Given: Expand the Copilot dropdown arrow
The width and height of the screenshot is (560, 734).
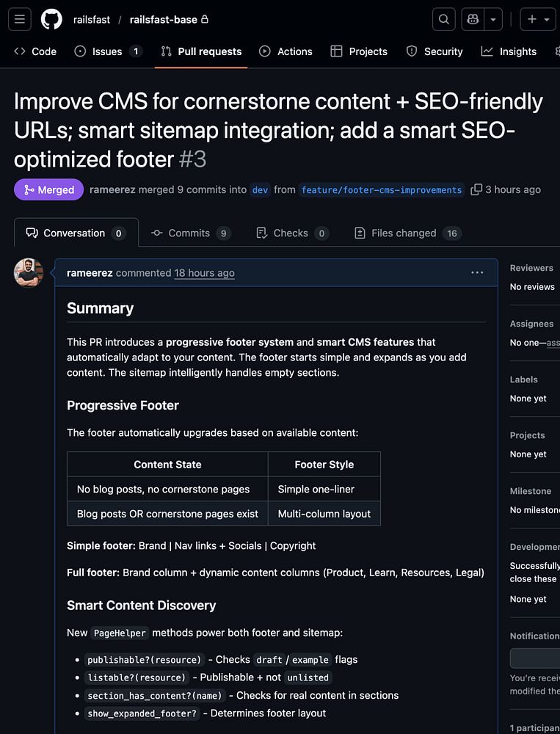Looking at the screenshot, I should coord(494,20).
